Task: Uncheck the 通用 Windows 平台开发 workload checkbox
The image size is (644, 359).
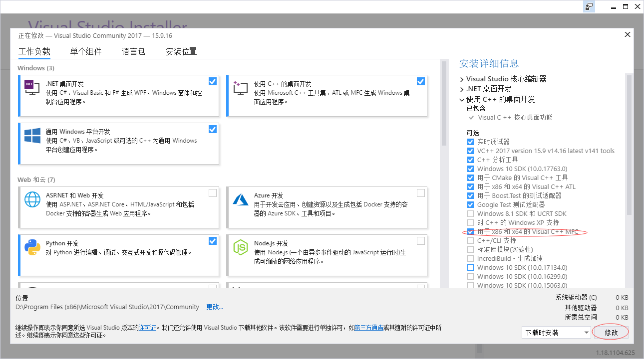Action: (213, 129)
